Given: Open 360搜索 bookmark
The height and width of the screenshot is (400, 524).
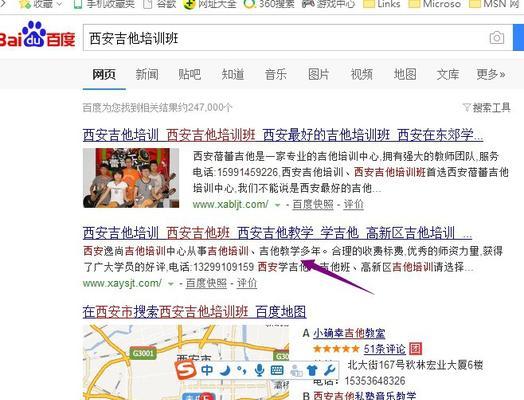Looking at the screenshot, I should click(x=269, y=4).
